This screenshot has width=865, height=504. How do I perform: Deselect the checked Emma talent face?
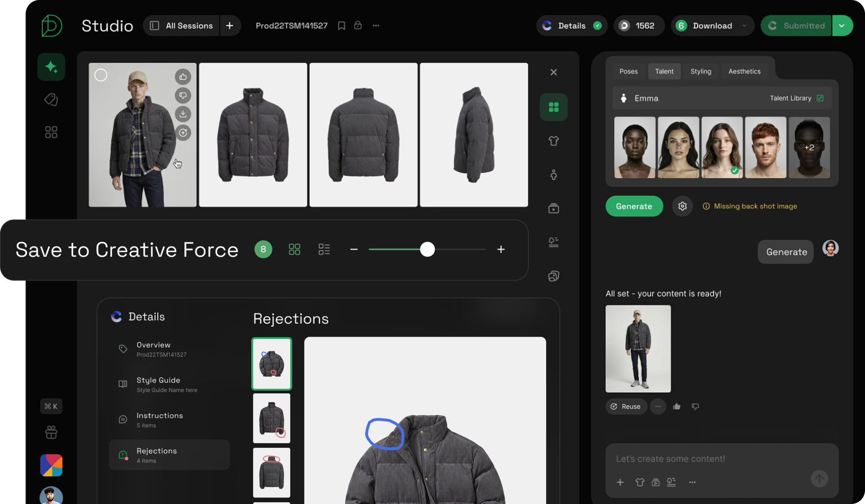click(x=722, y=147)
